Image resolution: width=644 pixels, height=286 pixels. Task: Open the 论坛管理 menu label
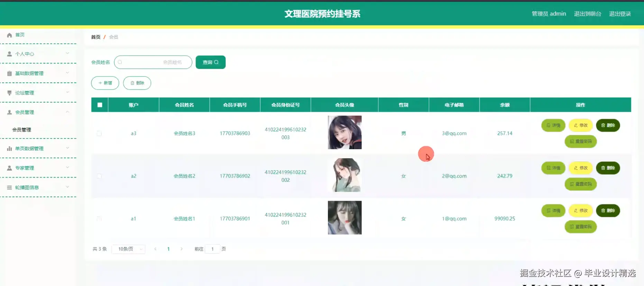[25, 93]
